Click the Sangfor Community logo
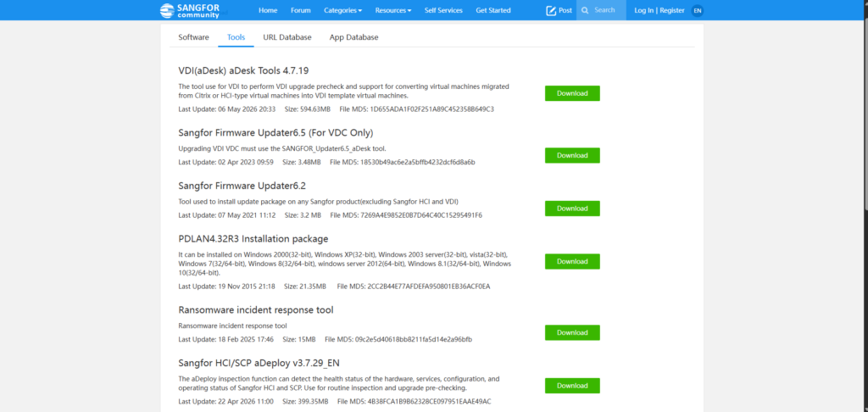The width and height of the screenshot is (868, 412). [189, 10]
